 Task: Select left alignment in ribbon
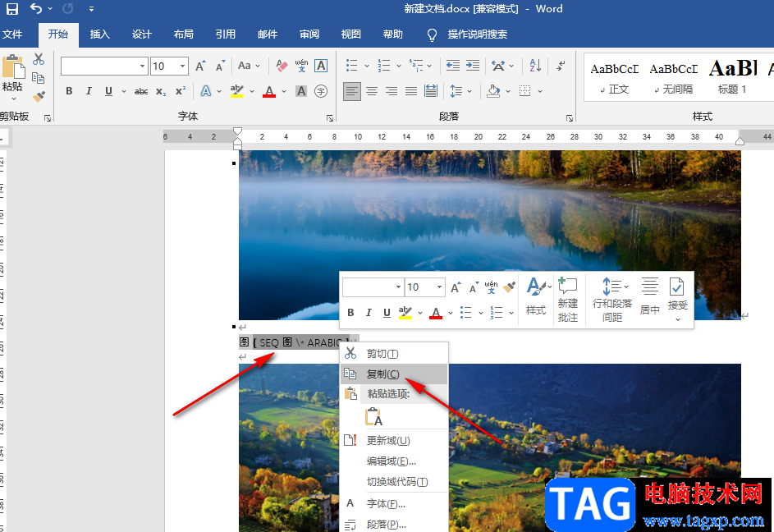(x=352, y=91)
